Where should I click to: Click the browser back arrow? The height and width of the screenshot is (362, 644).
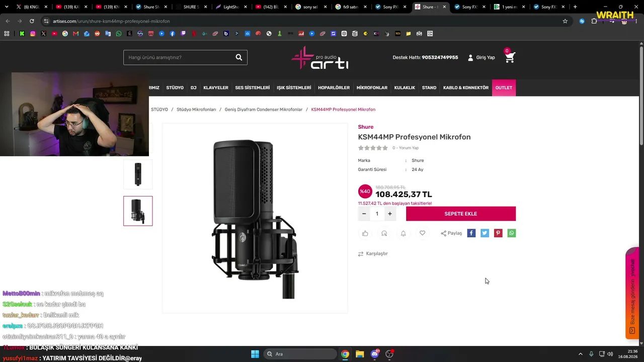point(8,21)
